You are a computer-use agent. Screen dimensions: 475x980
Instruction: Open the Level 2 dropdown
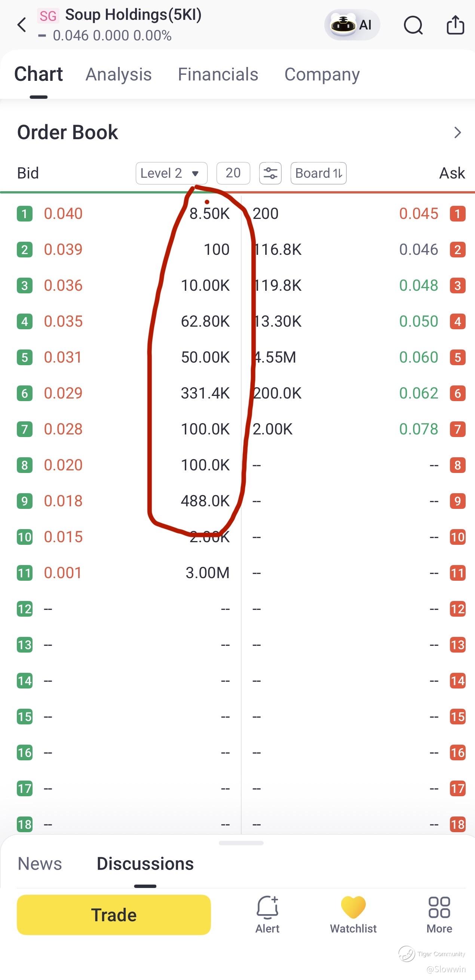(x=172, y=173)
